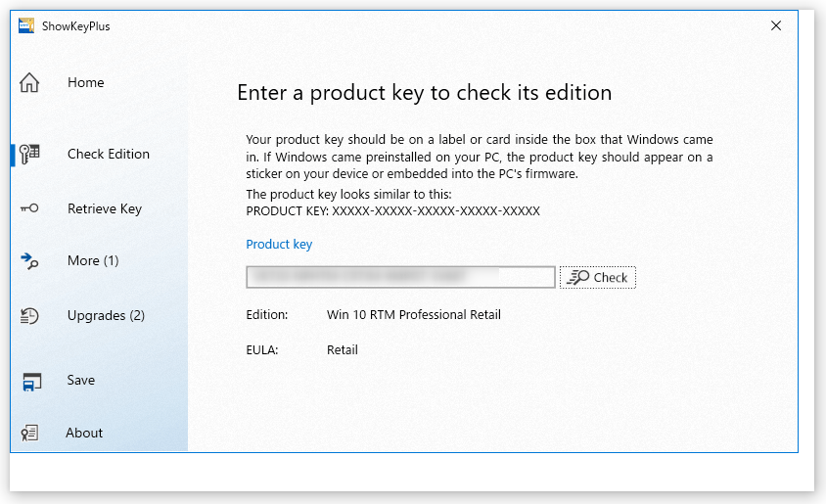The width and height of the screenshot is (826, 504).
Task: Click heading 'Enter a product key to check its edition'
Action: 425,93
